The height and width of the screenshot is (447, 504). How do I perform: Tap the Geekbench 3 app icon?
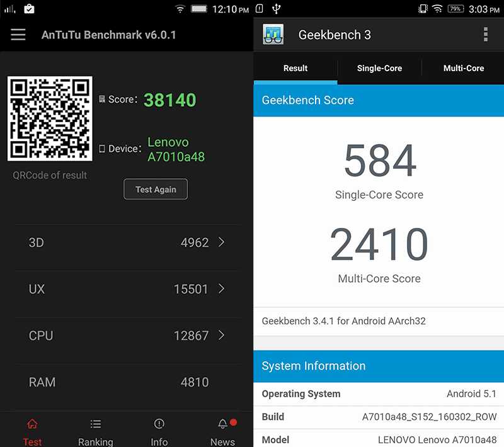click(x=273, y=35)
